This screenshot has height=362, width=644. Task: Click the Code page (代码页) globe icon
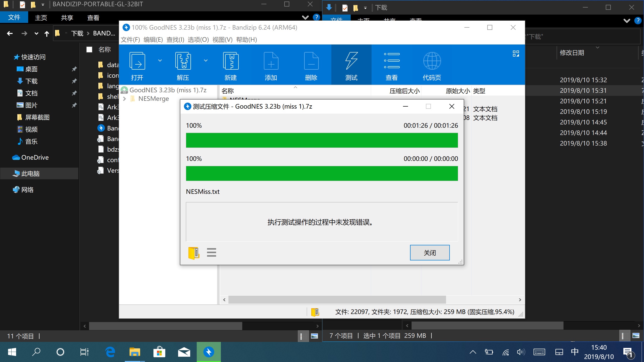[432, 61]
